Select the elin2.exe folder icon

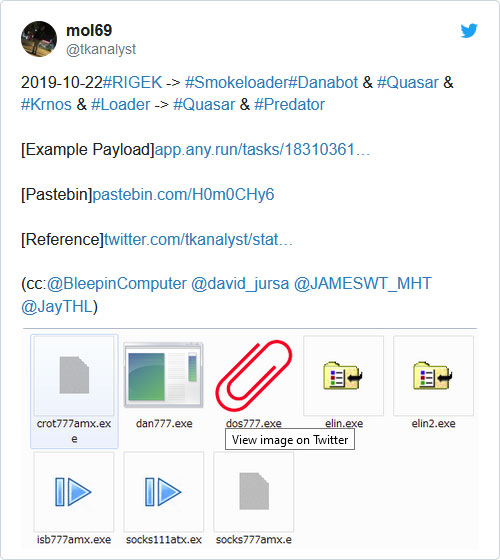click(x=433, y=375)
